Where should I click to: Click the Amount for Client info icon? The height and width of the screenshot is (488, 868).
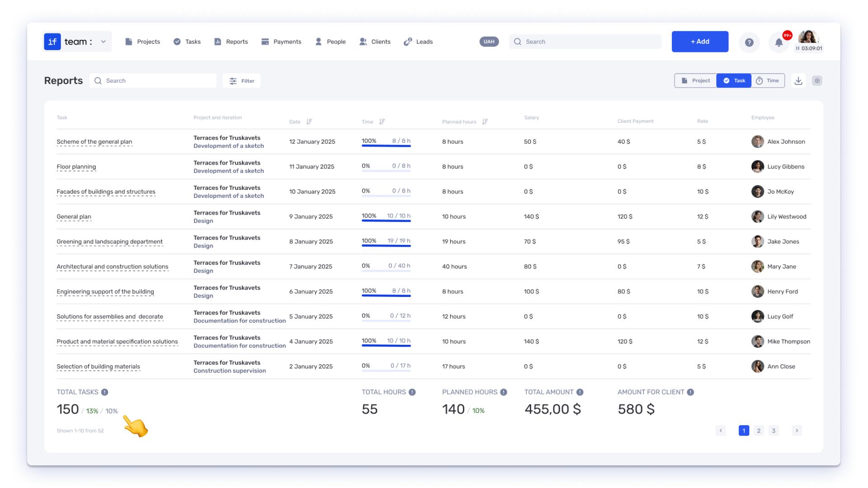click(x=690, y=392)
